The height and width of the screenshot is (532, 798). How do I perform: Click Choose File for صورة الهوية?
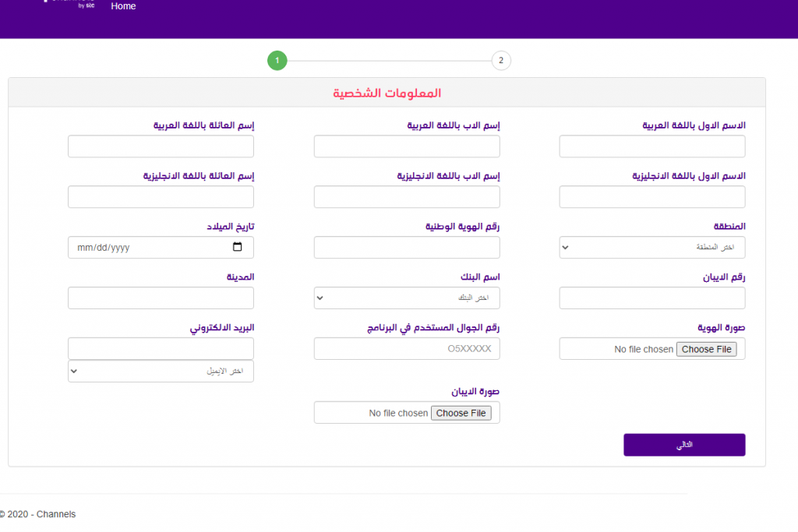[706, 350]
